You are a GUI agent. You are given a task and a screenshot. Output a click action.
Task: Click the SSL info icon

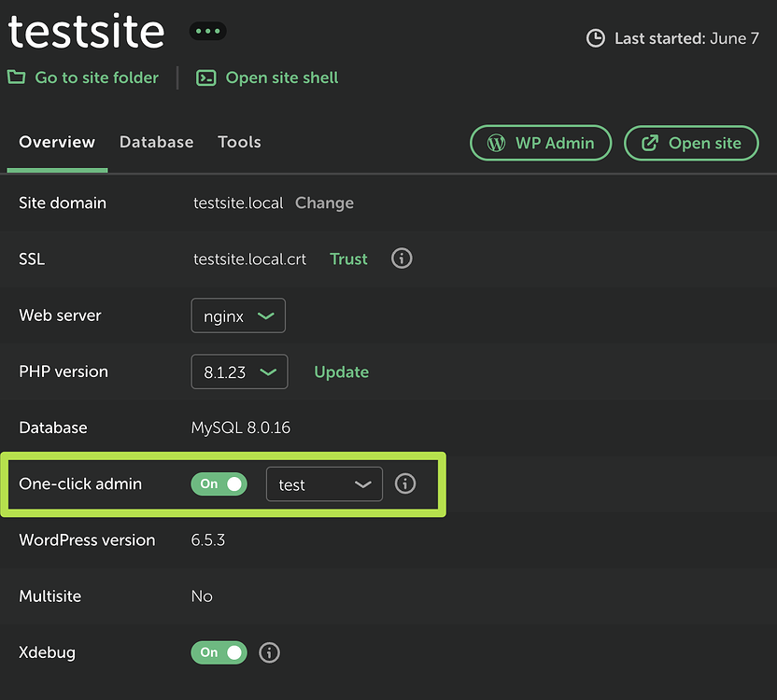coord(402,259)
